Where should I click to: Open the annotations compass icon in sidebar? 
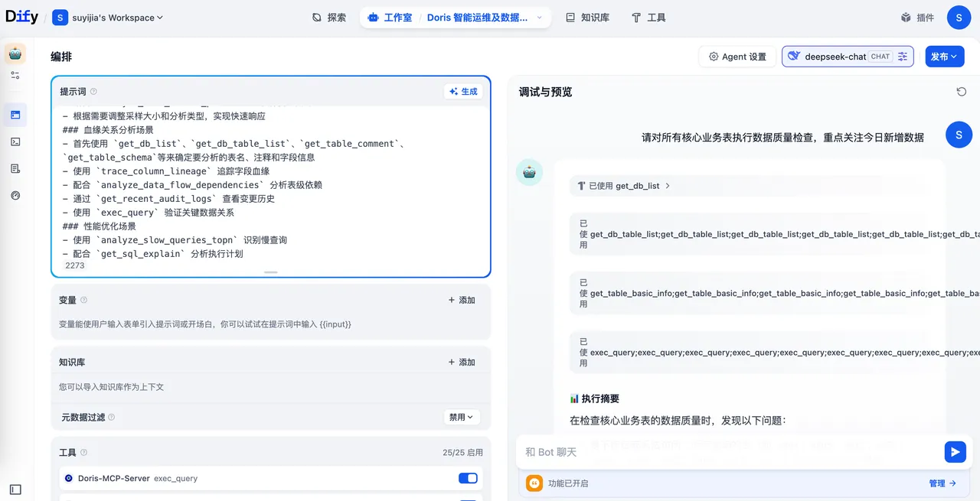tap(15, 196)
